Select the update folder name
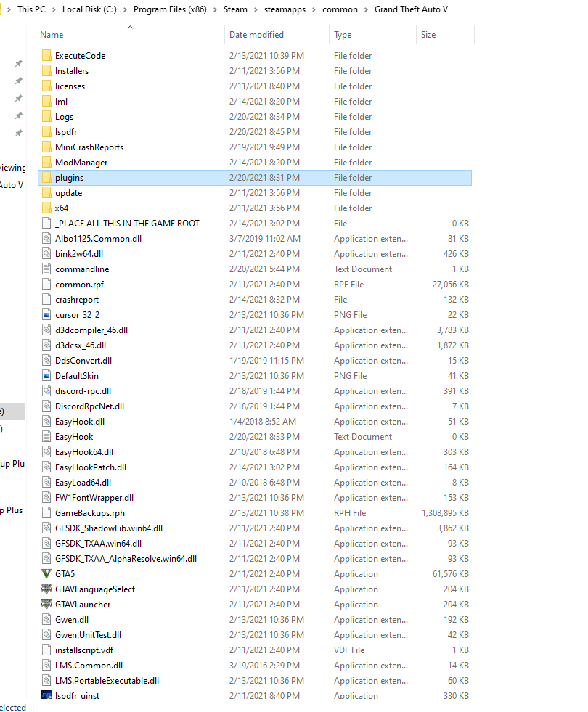This screenshot has height=712, width=588. 68,193
